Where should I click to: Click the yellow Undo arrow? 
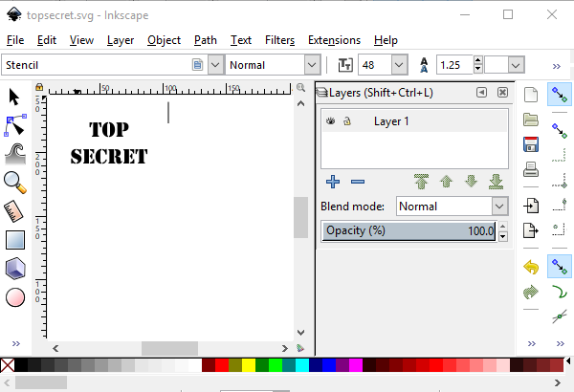point(531,266)
